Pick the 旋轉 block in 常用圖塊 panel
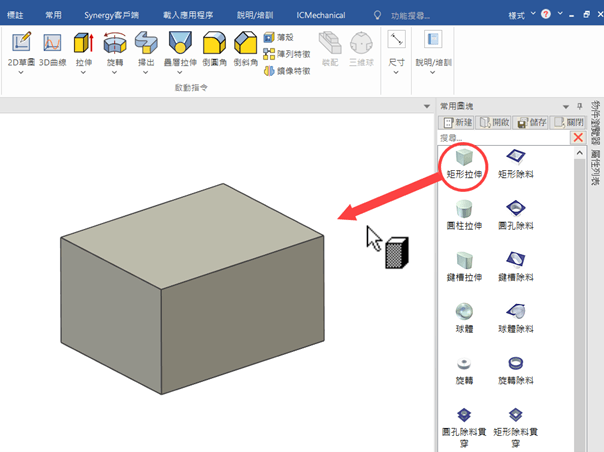The height and width of the screenshot is (452, 604). coord(464,370)
